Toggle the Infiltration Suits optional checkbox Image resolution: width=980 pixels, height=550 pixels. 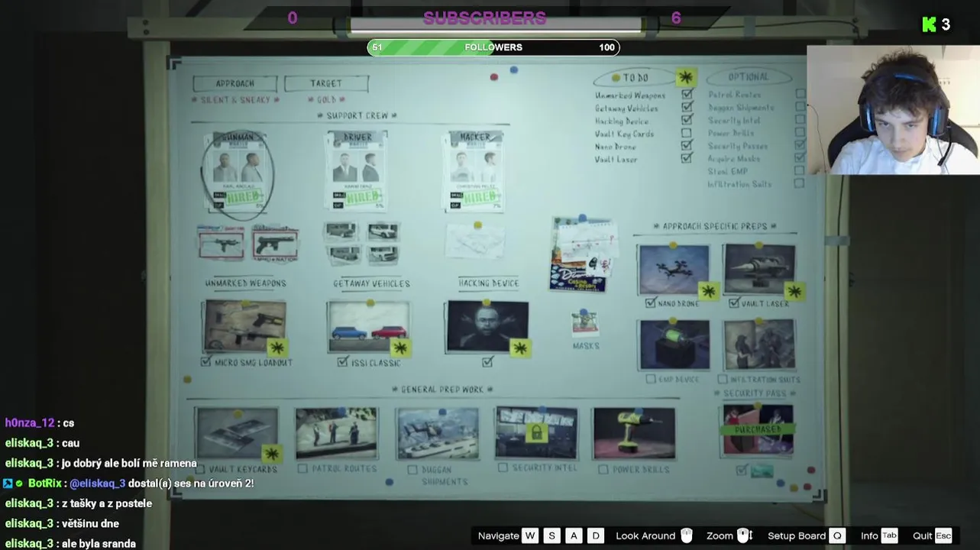800,183
